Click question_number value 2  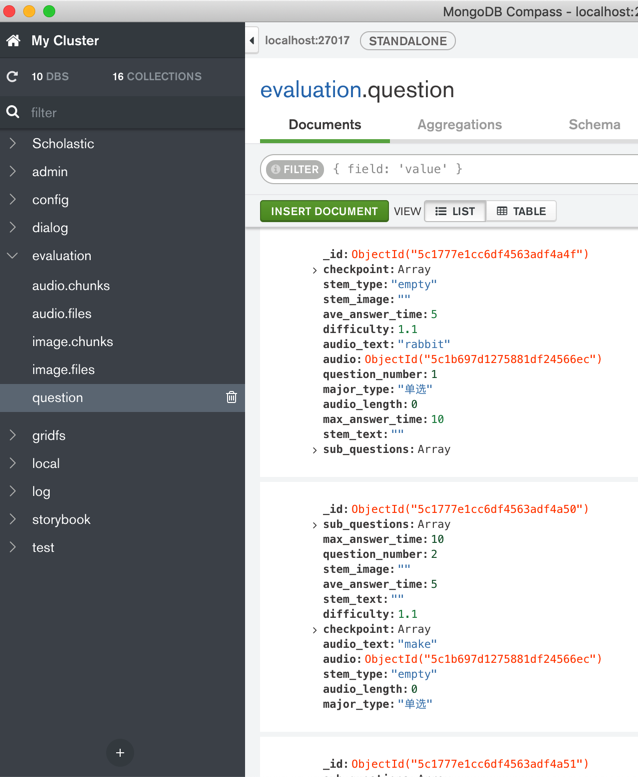[x=434, y=555]
